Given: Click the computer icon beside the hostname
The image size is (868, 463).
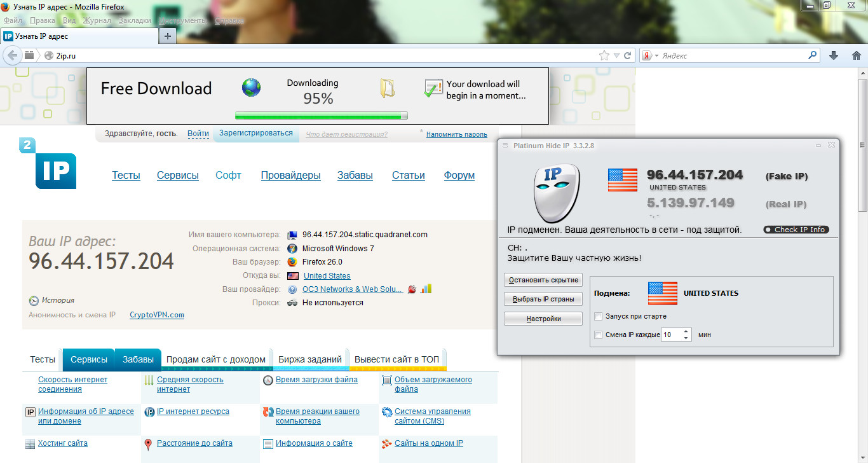Looking at the screenshot, I should point(292,235).
